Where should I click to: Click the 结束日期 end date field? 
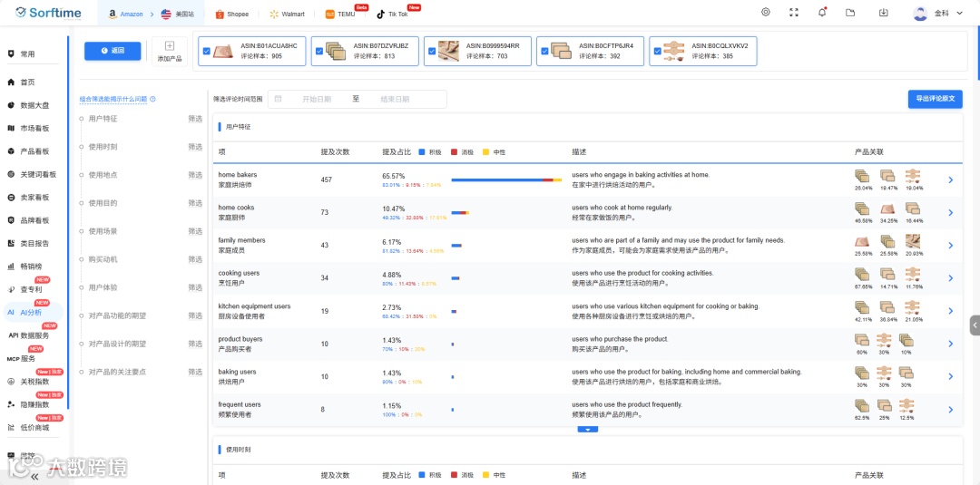point(395,99)
